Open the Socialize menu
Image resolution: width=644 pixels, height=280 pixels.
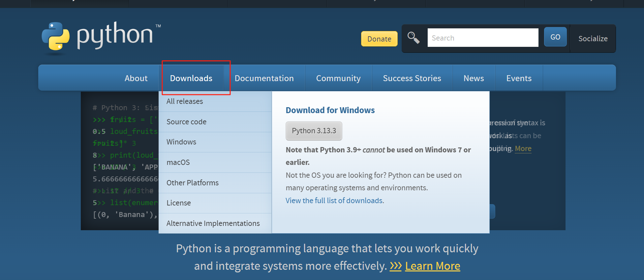(x=593, y=39)
